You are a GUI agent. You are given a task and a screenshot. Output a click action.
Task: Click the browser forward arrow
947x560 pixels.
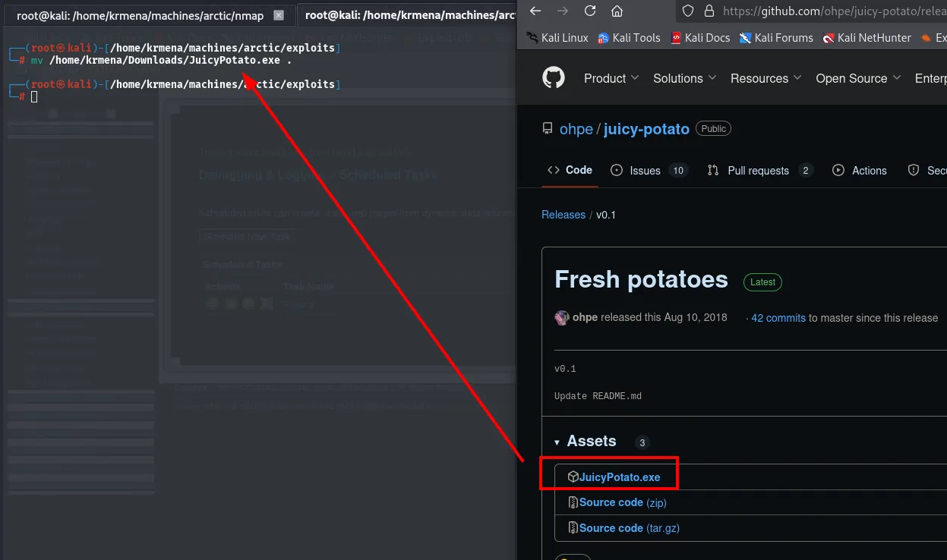tap(563, 11)
